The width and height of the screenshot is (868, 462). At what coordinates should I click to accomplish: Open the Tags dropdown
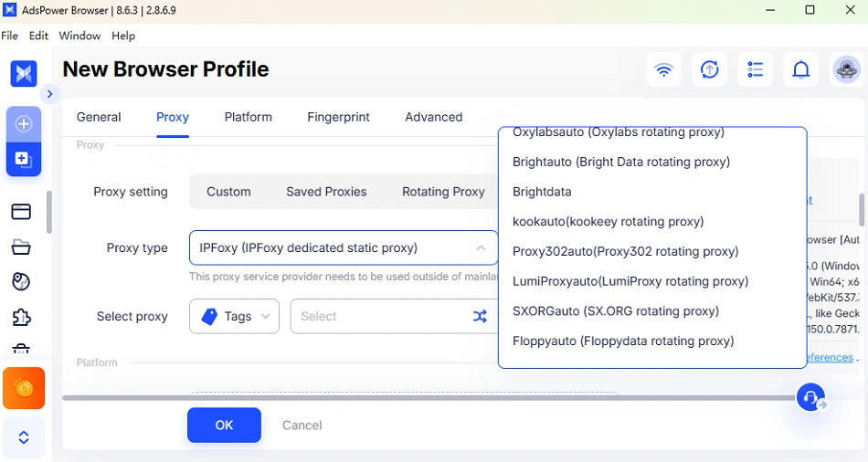click(234, 317)
